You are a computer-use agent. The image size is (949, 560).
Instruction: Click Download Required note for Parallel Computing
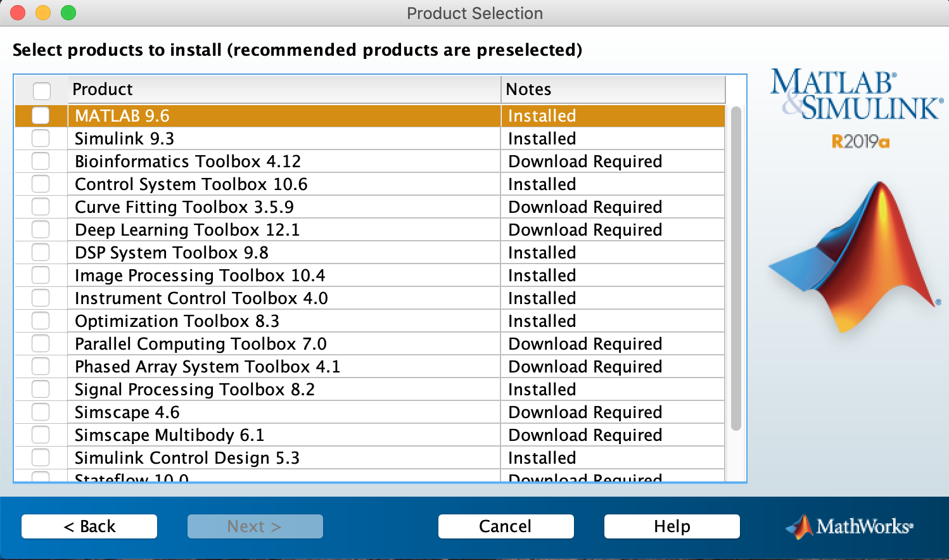[x=585, y=344]
